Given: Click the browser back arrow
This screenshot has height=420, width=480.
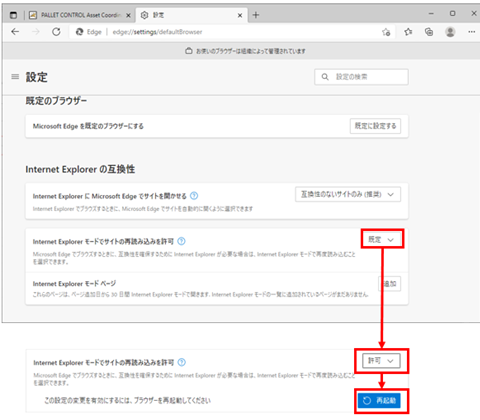Looking at the screenshot, I should coord(15,32).
